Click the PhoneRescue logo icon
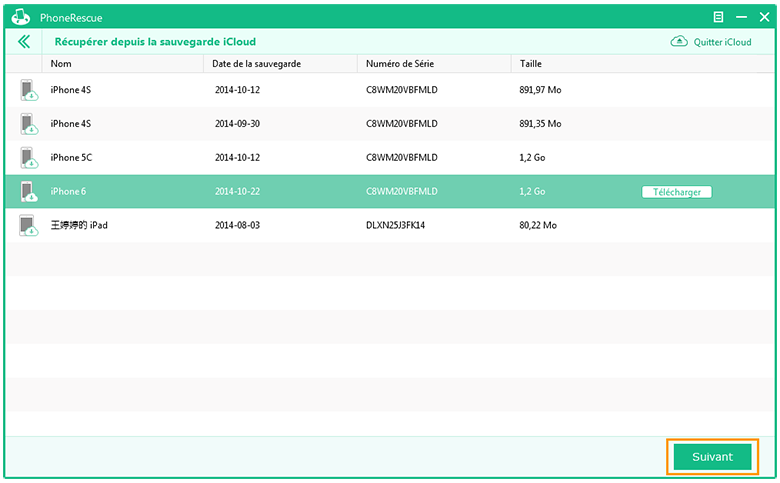 (x=21, y=17)
